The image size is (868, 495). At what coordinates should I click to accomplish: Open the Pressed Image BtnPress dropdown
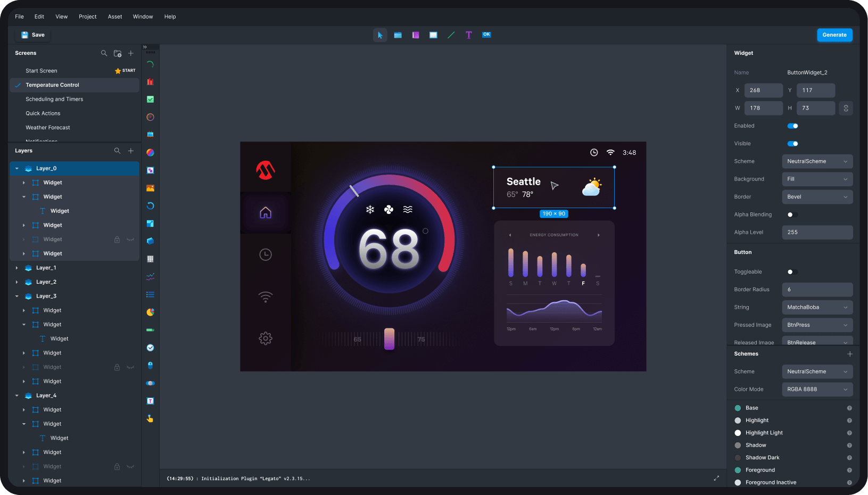817,325
